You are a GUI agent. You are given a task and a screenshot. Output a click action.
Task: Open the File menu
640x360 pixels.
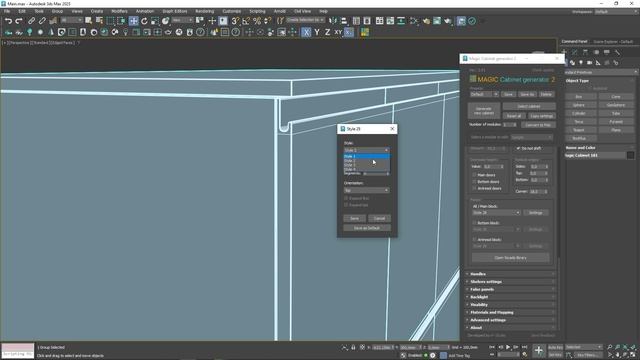[7, 11]
